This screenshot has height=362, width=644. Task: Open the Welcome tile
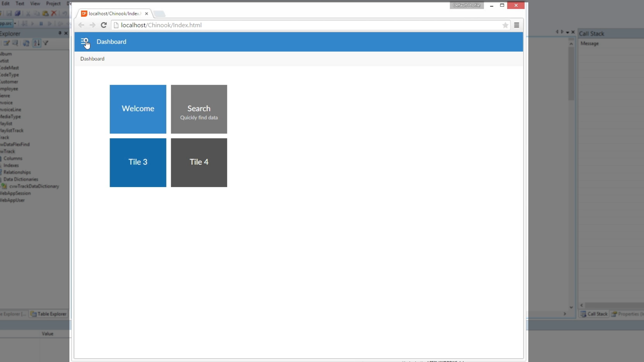tap(138, 109)
